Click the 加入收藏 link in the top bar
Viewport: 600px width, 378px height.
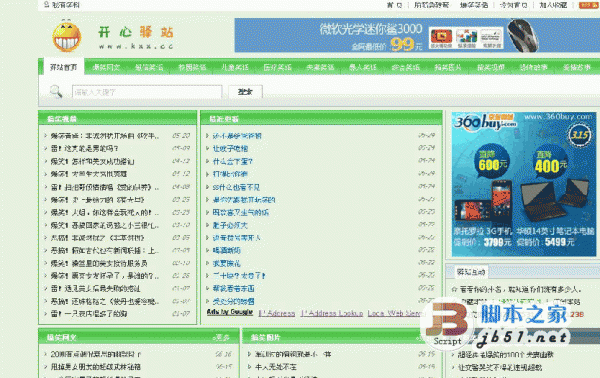click(x=553, y=5)
